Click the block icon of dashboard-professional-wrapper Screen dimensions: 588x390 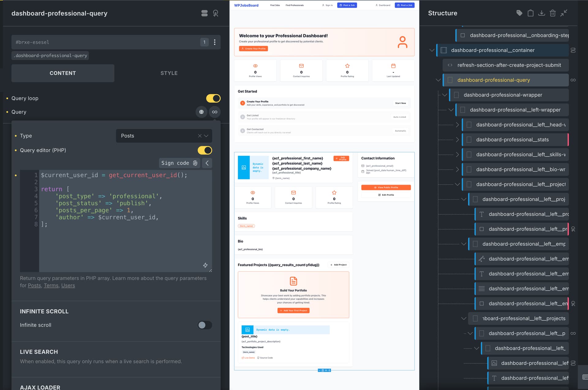click(x=456, y=95)
